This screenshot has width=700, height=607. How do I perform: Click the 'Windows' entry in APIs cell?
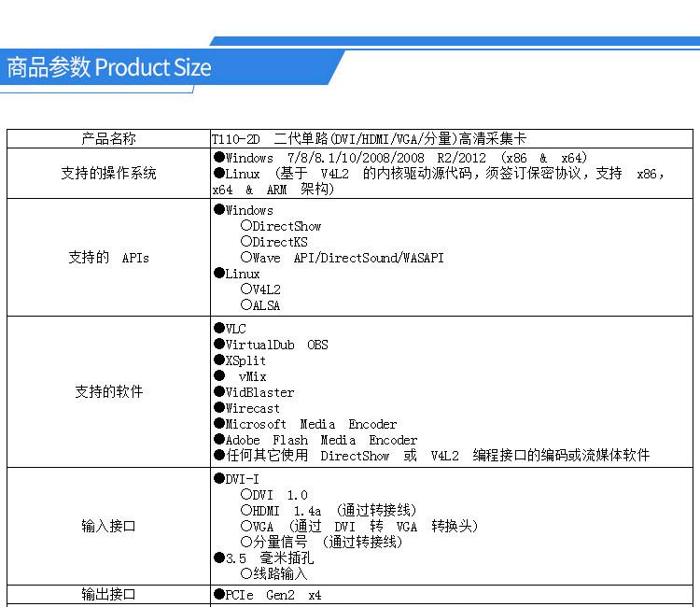pos(244,210)
